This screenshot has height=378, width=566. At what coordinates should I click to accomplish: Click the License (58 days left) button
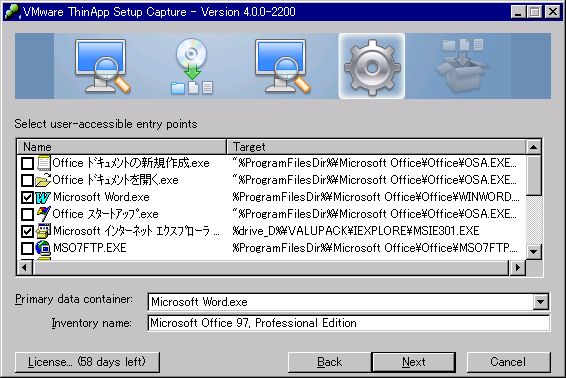tap(87, 362)
